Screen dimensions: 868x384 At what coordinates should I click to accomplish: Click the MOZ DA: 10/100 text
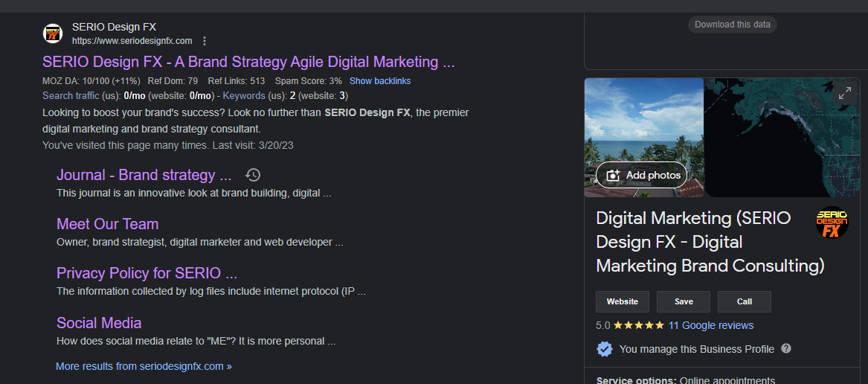pyautogui.click(x=91, y=81)
